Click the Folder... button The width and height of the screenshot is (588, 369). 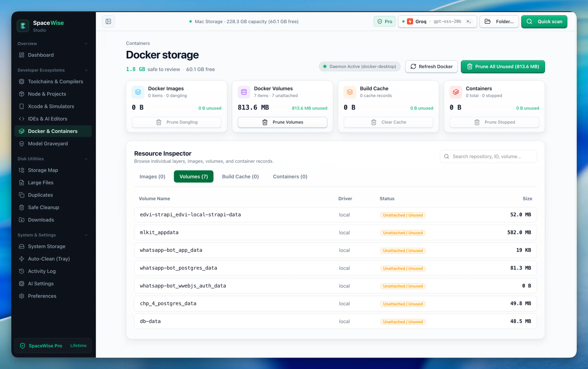[x=499, y=22]
